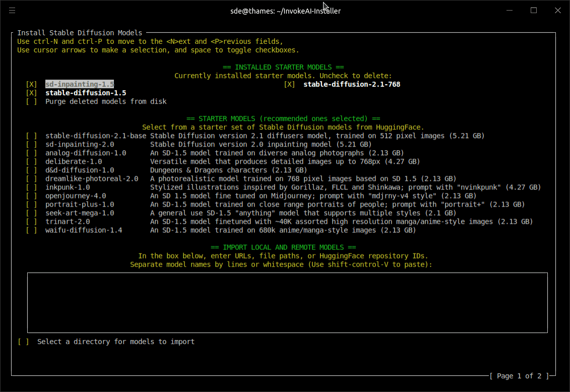Click the 'An SD 1.5 model fine tuned on Midjourney' description

[x=313, y=196]
